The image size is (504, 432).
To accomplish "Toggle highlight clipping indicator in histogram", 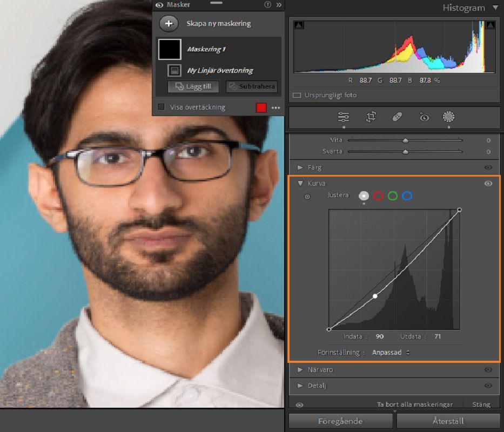I will coord(490,25).
